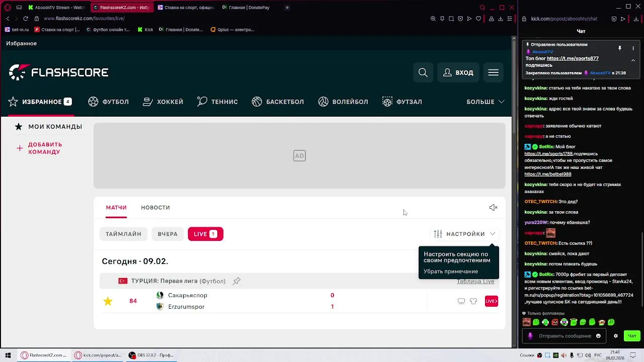Open the easy setup sliders icon

pyautogui.click(x=510, y=19)
